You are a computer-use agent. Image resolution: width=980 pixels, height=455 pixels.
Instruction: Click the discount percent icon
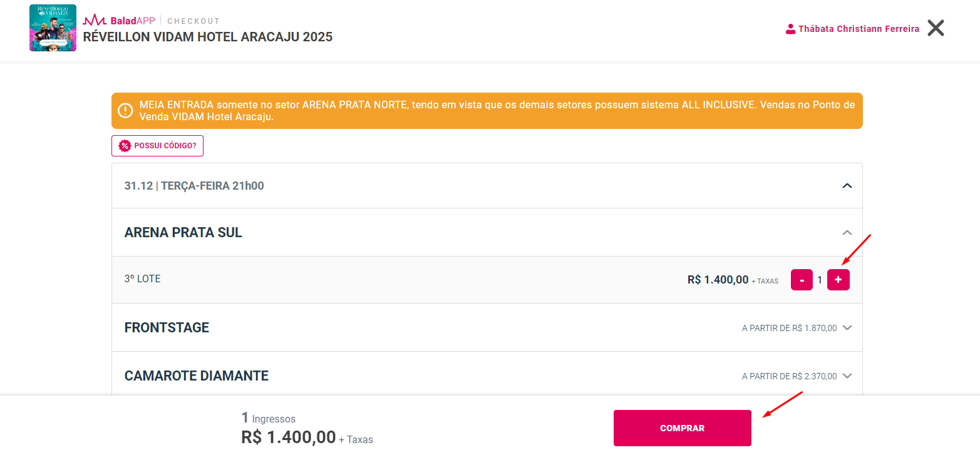(125, 146)
